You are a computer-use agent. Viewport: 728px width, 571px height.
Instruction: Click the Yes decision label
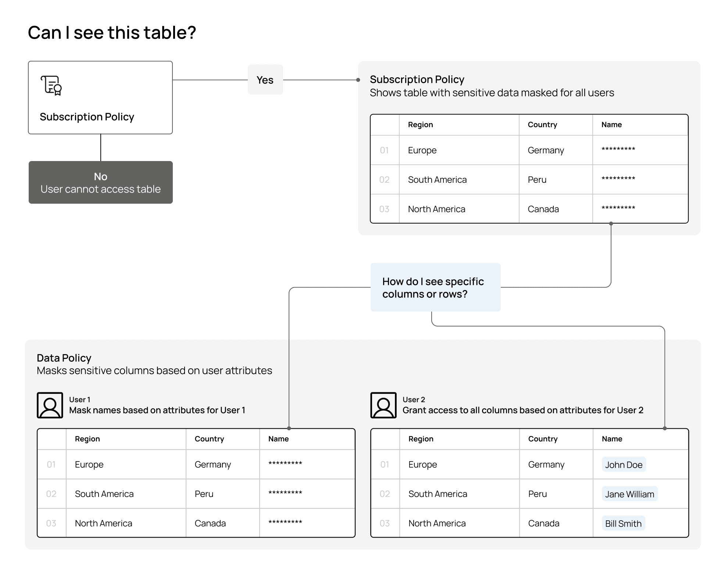click(x=265, y=80)
